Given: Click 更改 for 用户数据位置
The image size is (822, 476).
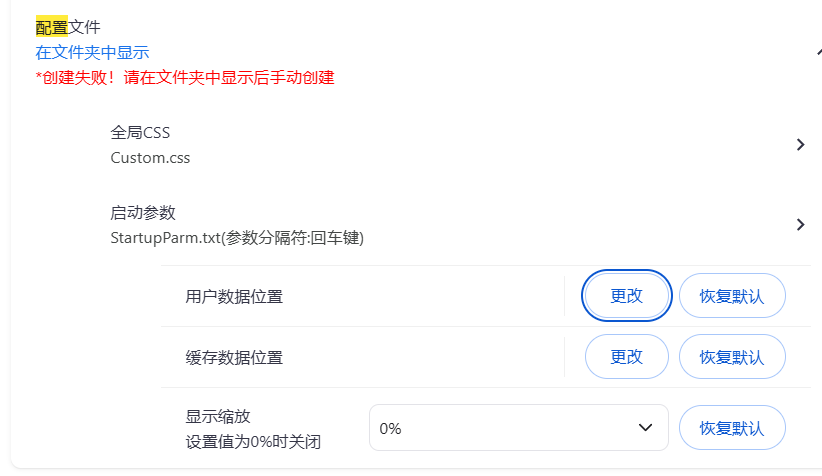Looking at the screenshot, I should coord(627,296).
